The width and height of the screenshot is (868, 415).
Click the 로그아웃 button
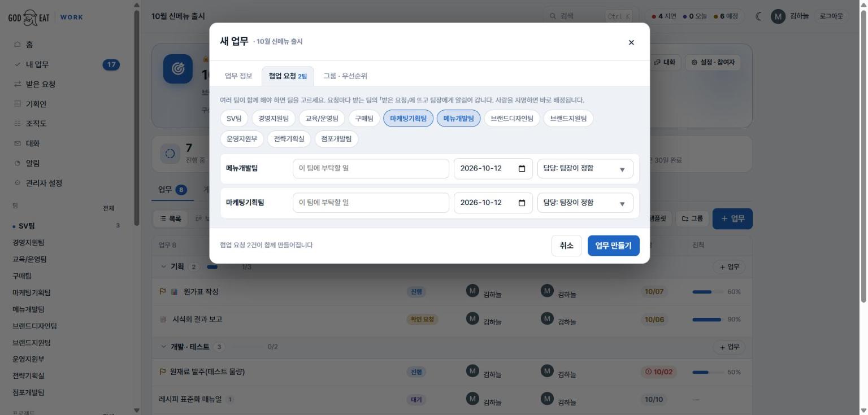tap(831, 16)
